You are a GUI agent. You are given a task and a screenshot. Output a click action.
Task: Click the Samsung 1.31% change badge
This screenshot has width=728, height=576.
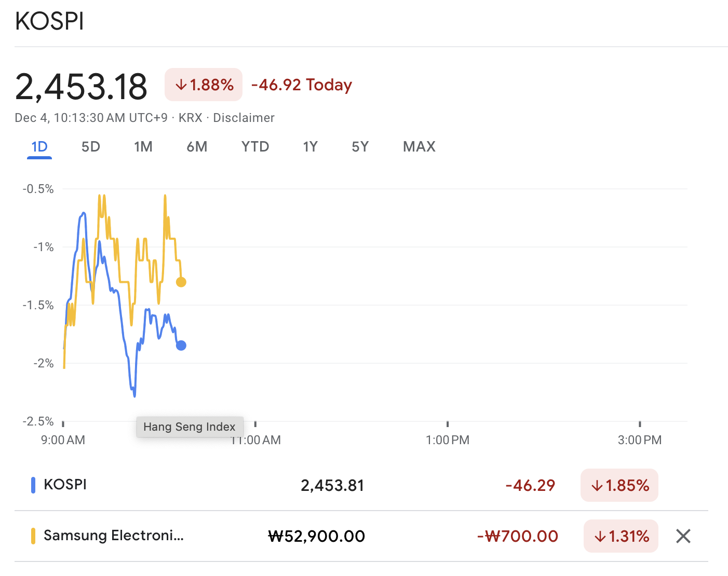[621, 536]
